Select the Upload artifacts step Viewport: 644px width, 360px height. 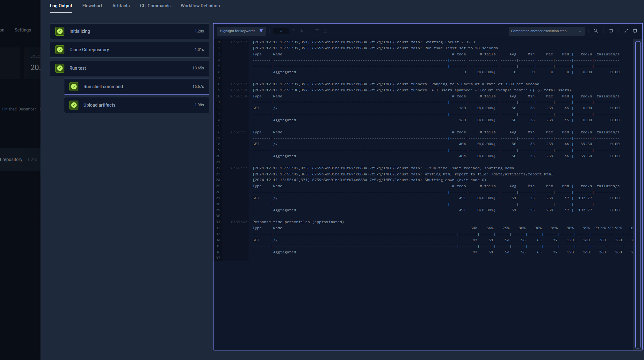click(x=136, y=105)
